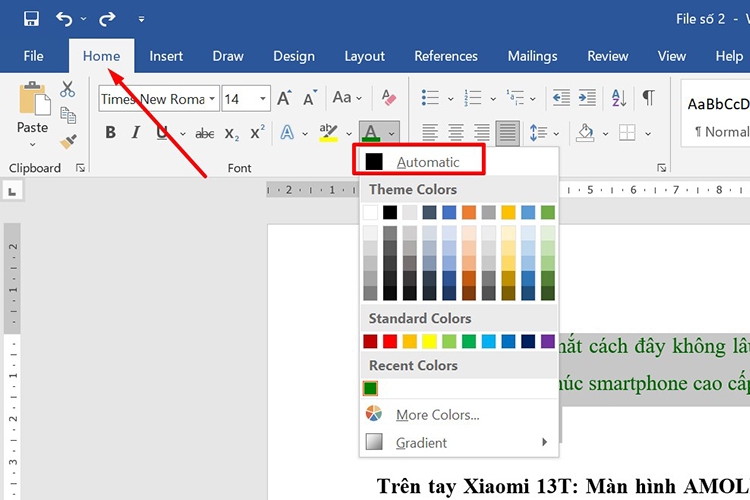Open the Gradient submenu

pos(459,442)
